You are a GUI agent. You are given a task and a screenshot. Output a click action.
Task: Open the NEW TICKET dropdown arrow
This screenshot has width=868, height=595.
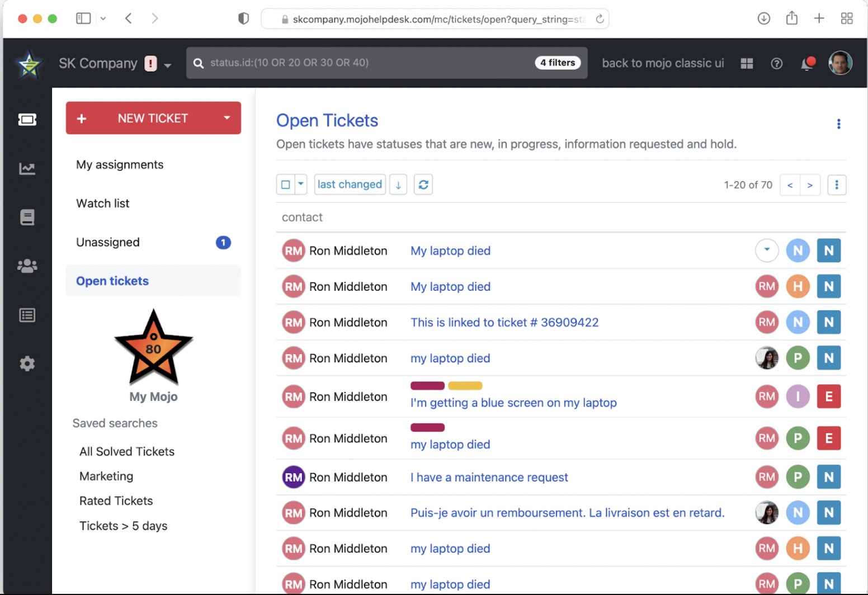coord(227,118)
